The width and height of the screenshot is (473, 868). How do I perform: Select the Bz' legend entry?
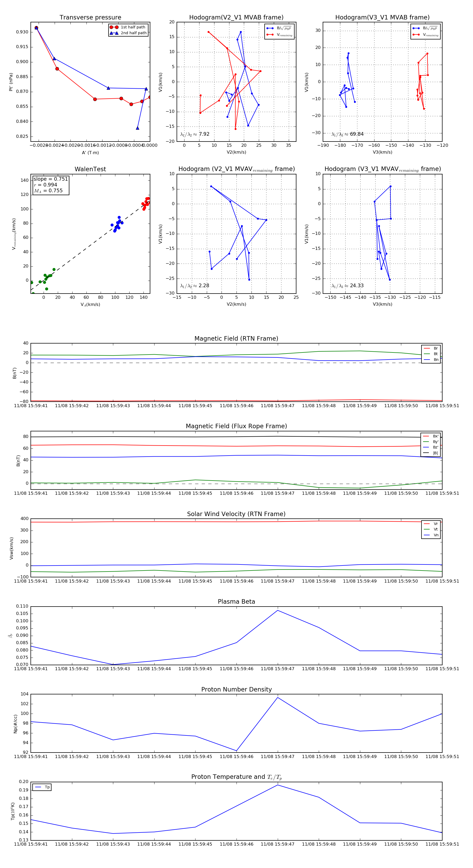click(431, 447)
